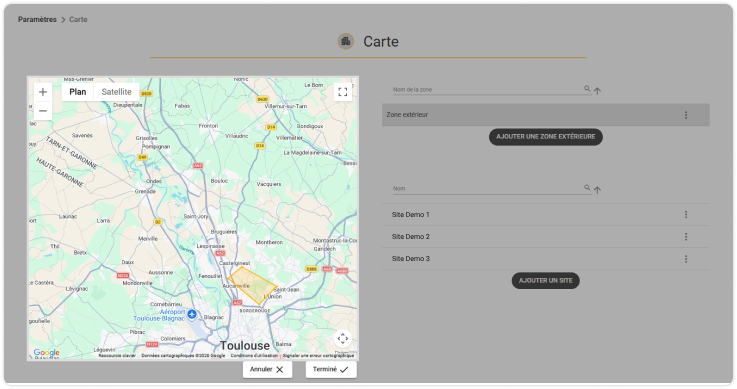Go back to Paramètres breadcrumb
The width and height of the screenshot is (737, 389).
[x=37, y=19]
